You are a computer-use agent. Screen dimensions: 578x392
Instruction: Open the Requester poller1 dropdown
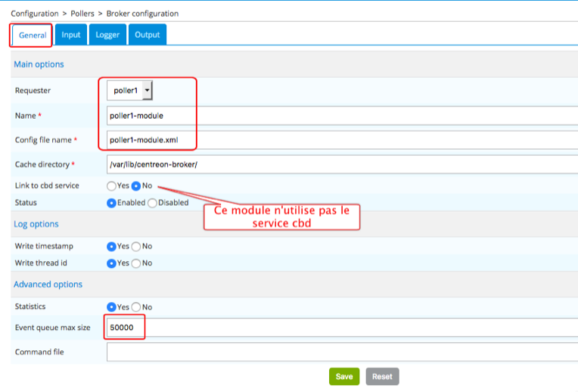coord(129,91)
